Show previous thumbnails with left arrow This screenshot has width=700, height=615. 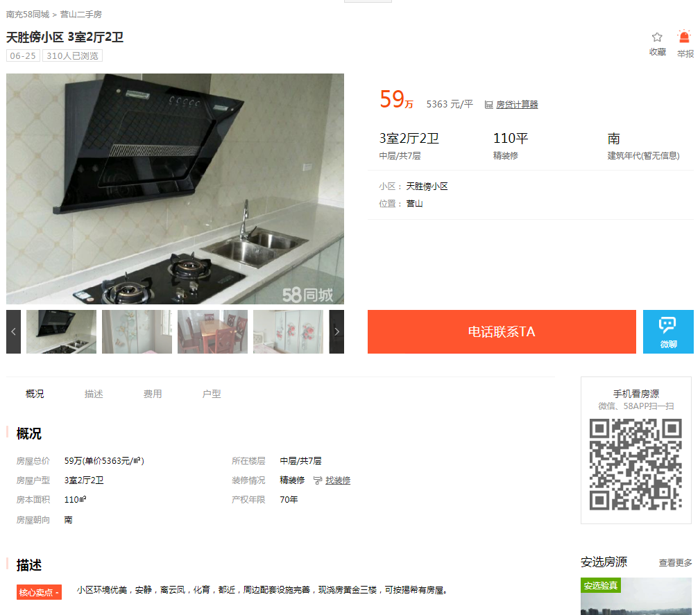[13, 331]
